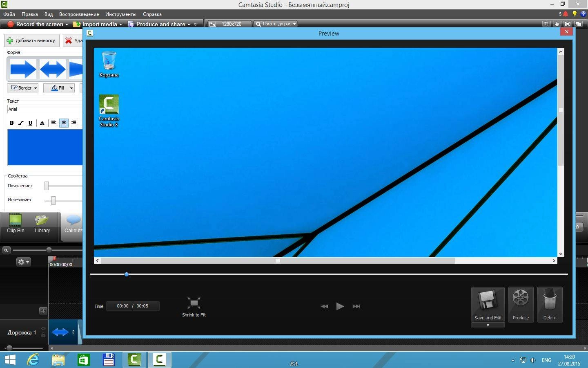Click the Исчезание fade-out slider handle
The height and width of the screenshot is (368, 588).
point(53,200)
